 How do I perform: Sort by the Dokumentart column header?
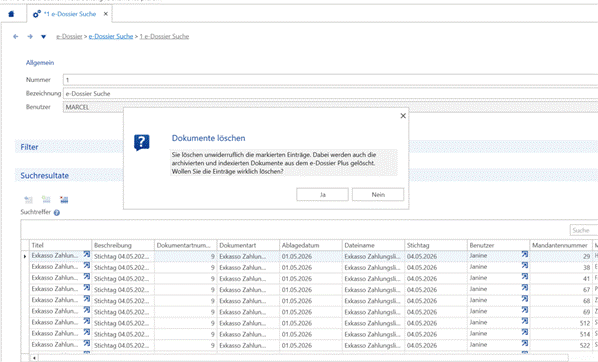[x=248, y=245]
